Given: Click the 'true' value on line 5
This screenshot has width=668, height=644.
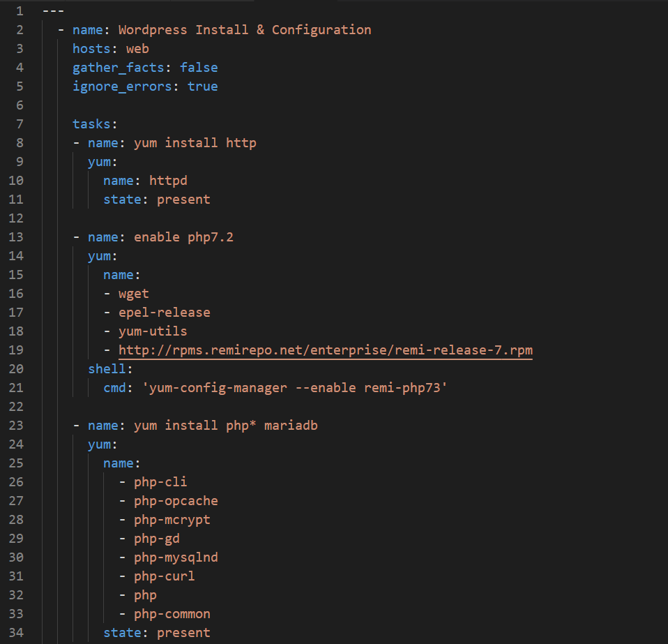Looking at the screenshot, I should [203, 86].
